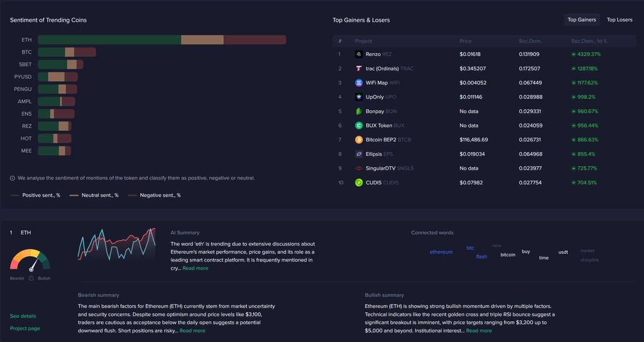Click Read more in Bullish summary
The width and height of the screenshot is (644, 342).
coord(479,331)
